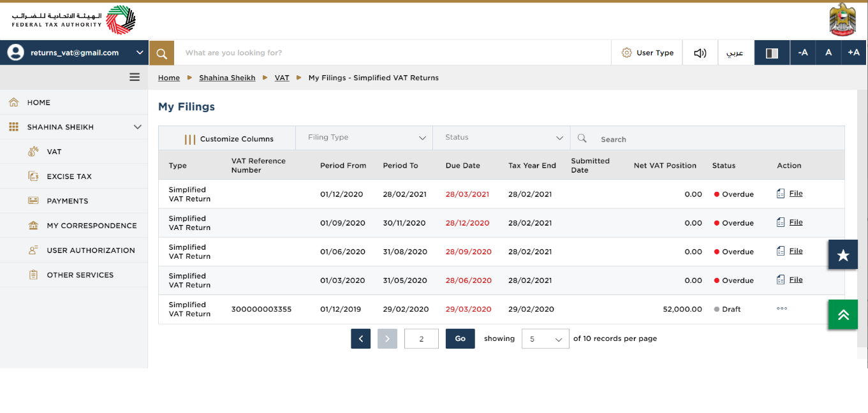
Task: Click the My Correspondence building icon
Action: tap(33, 225)
